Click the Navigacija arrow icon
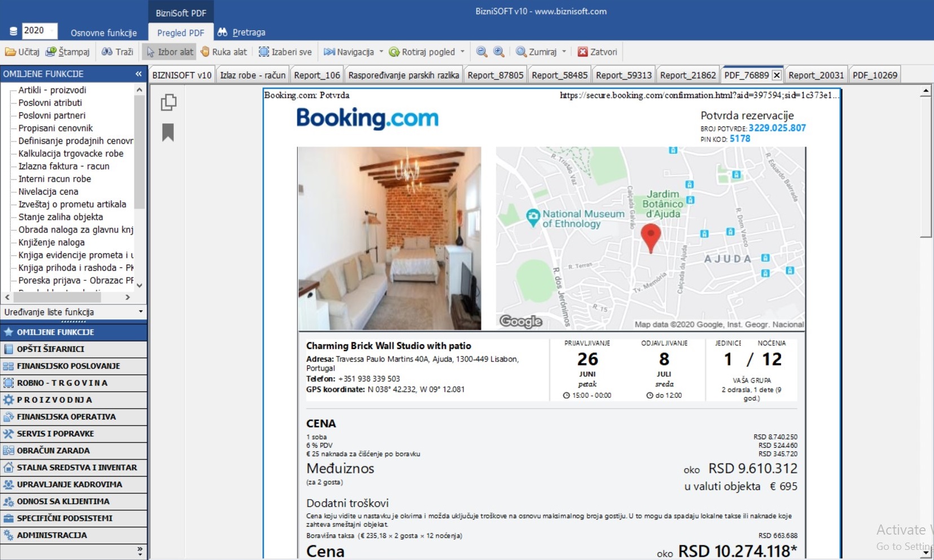 coord(329,52)
